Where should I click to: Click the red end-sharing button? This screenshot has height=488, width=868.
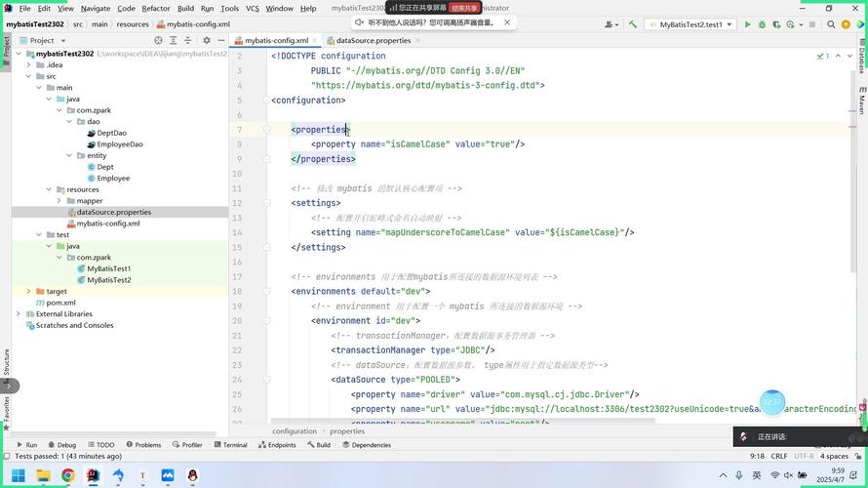465,8
